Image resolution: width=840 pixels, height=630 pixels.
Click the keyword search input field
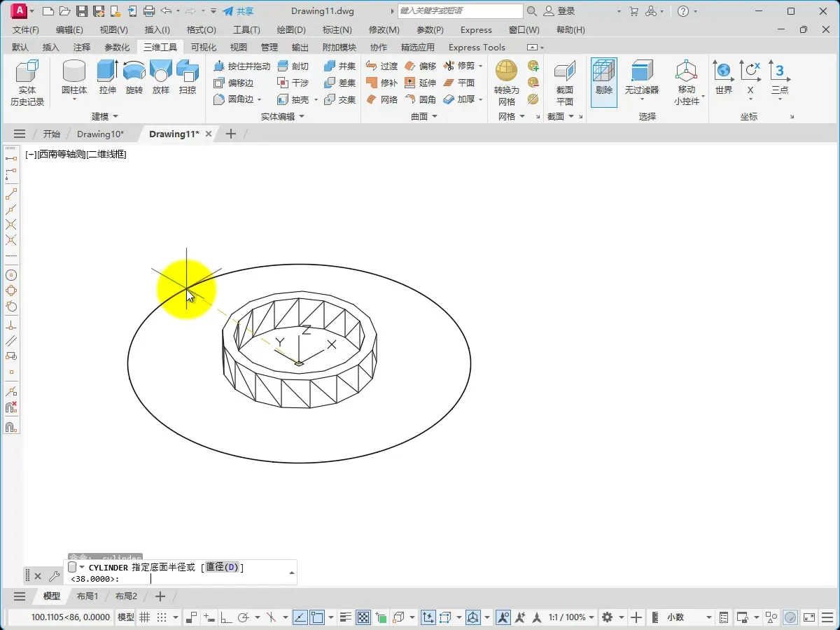460,11
